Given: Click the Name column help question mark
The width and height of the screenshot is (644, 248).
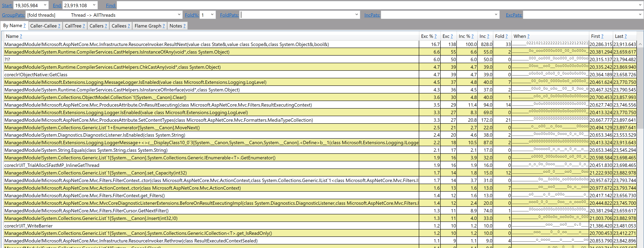Looking at the screenshot, I should [x=21, y=36].
